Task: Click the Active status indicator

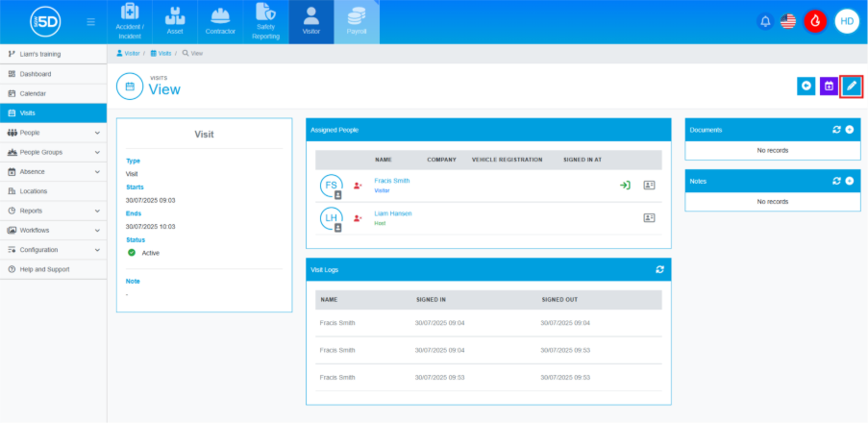Action: pos(143,253)
